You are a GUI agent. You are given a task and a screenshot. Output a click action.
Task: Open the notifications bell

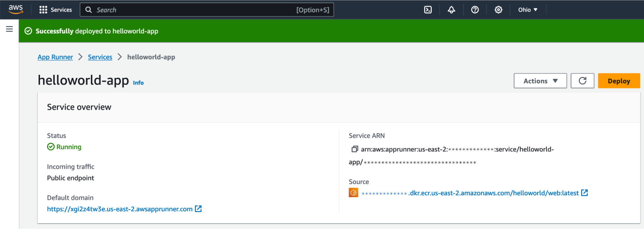click(x=451, y=10)
